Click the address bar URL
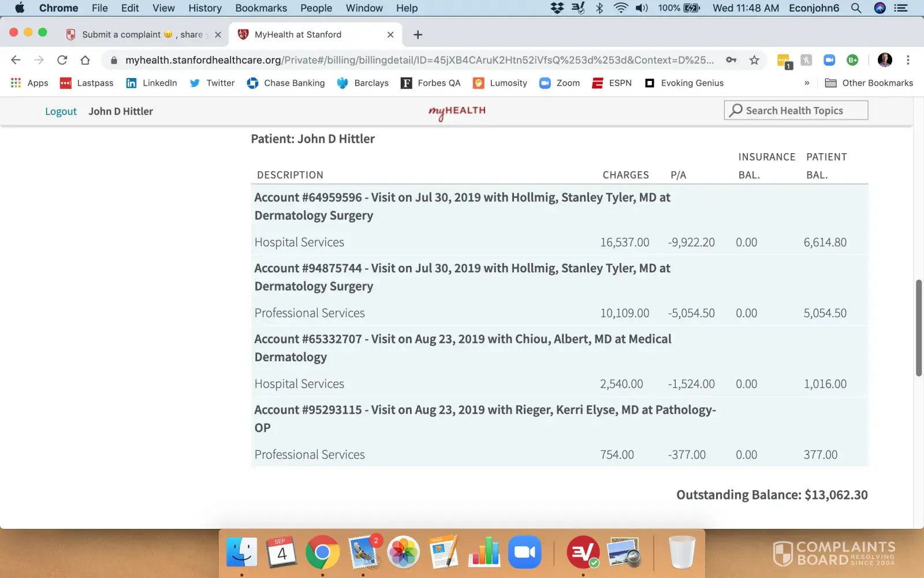 tap(419, 60)
